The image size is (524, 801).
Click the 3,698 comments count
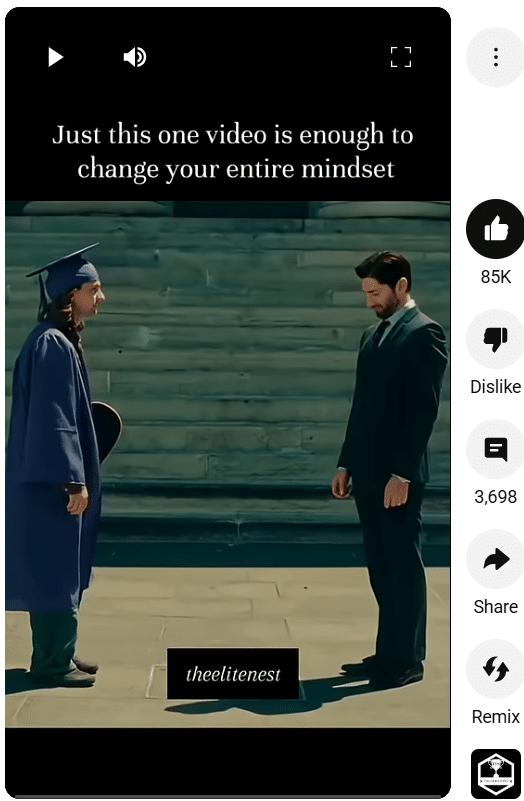pyautogui.click(x=496, y=497)
